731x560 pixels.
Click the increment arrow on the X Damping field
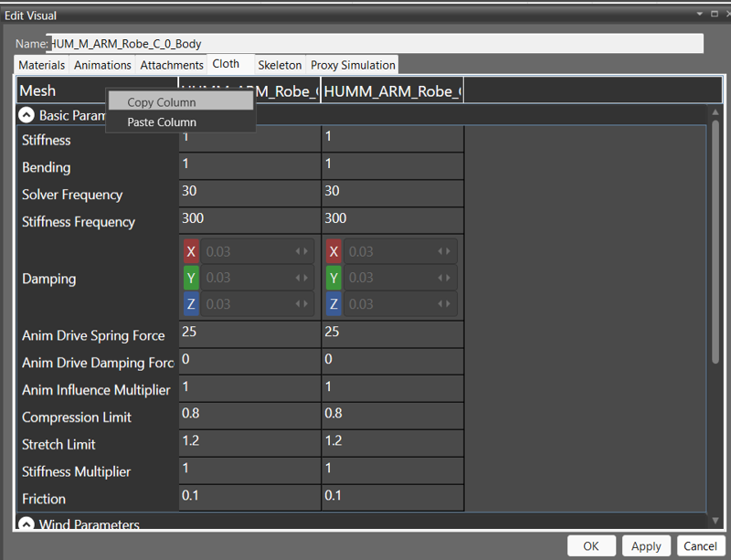(x=307, y=251)
